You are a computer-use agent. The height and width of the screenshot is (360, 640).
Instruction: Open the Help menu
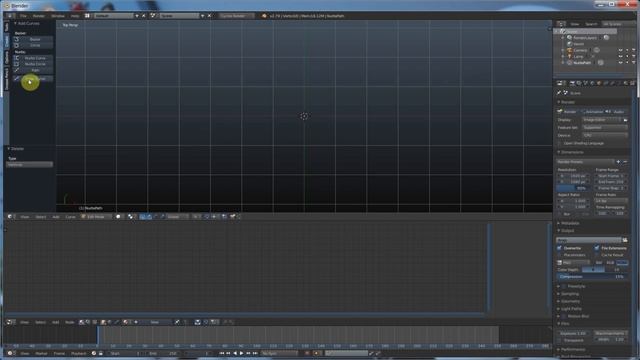(x=75, y=16)
